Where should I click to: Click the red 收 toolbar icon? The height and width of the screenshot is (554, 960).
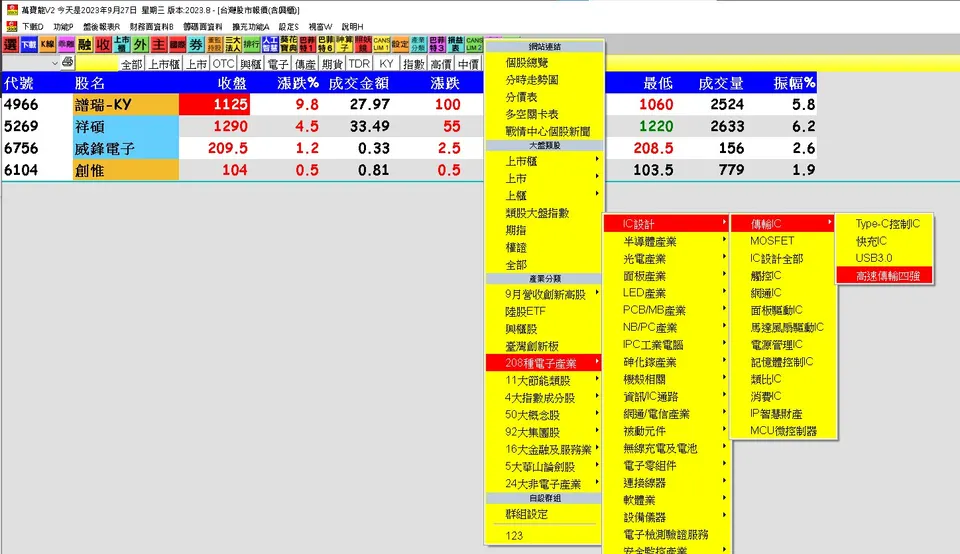(103, 45)
